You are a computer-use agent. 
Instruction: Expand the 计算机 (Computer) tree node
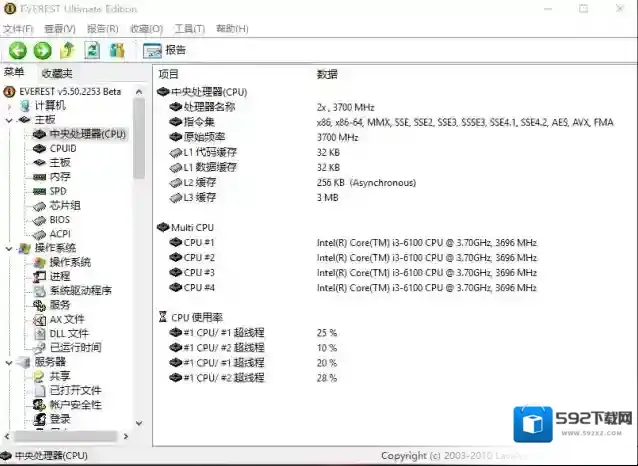pos(10,105)
